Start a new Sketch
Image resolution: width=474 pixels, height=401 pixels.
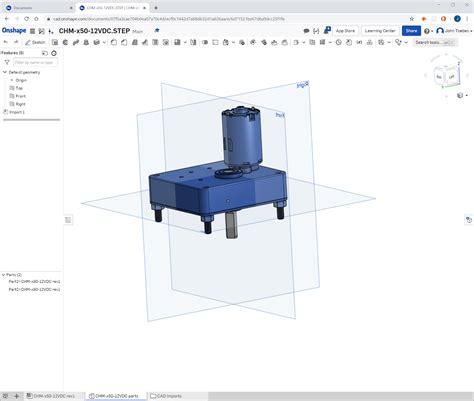tap(35, 42)
